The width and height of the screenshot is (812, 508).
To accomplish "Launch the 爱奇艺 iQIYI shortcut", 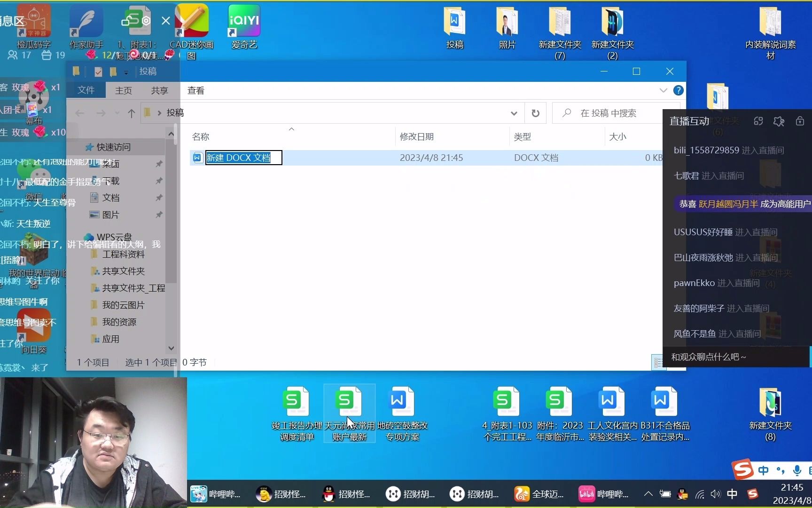I will 244,27.
